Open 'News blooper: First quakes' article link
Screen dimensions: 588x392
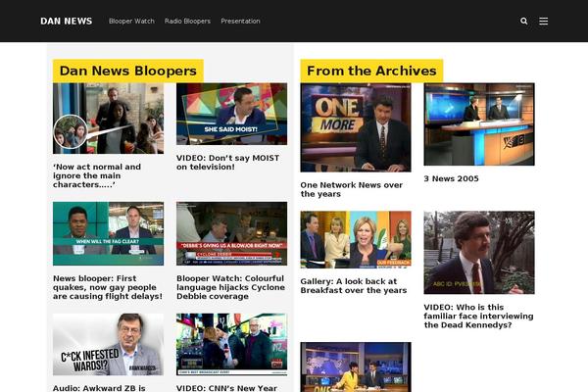(x=108, y=287)
